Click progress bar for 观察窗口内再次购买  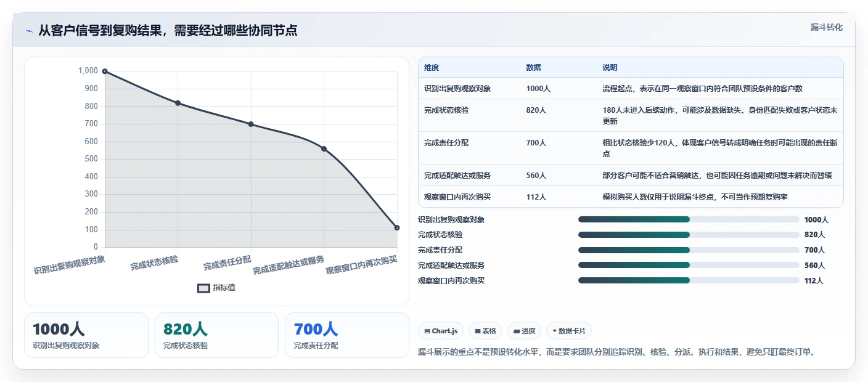(x=689, y=280)
